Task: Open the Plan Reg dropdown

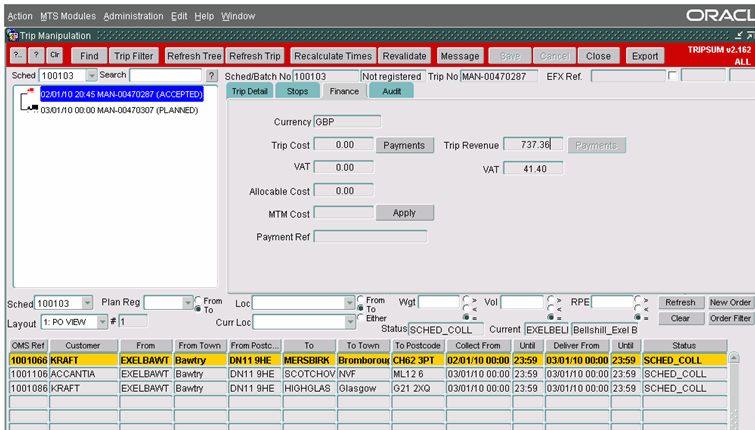Action: 188,302
